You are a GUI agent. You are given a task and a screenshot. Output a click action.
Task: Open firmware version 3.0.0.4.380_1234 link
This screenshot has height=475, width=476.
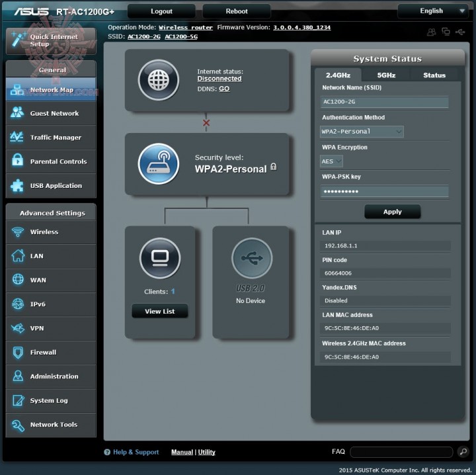(x=301, y=27)
